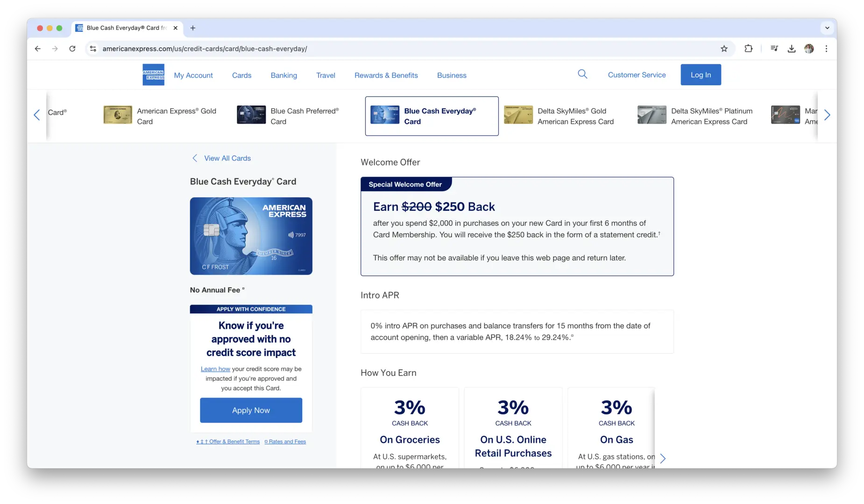Select Blue Cash Everyday Card in carousel
The image size is (864, 504).
tap(432, 116)
